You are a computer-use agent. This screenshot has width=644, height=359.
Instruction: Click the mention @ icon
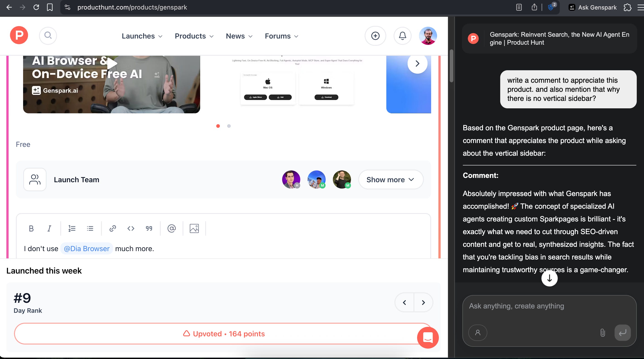point(171,228)
